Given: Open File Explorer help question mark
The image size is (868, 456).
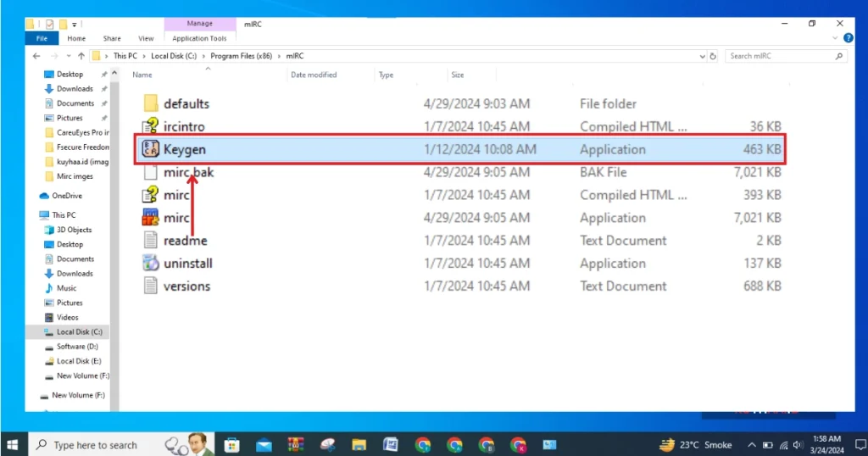Looking at the screenshot, I should [848, 38].
